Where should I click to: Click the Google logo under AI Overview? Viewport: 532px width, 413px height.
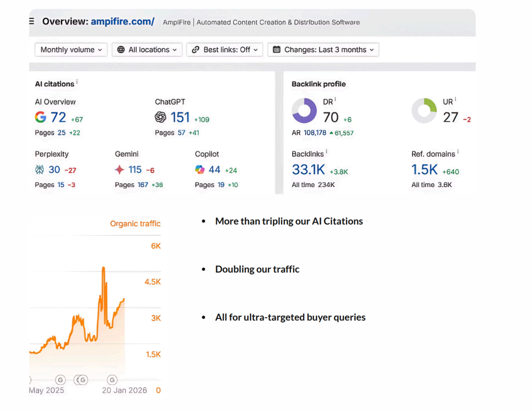41,117
